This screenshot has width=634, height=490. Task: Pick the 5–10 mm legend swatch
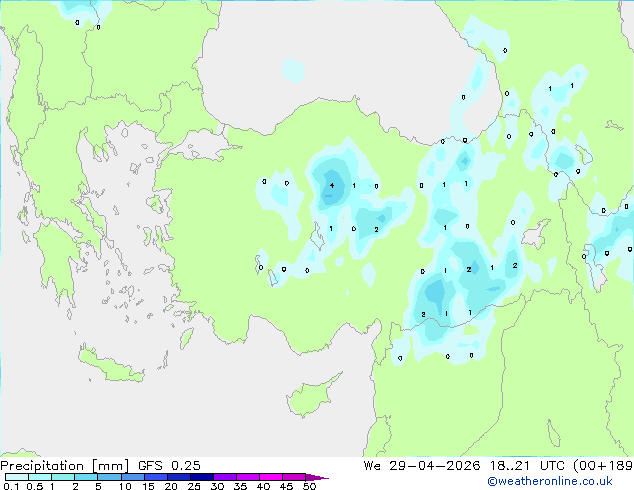pos(109,477)
